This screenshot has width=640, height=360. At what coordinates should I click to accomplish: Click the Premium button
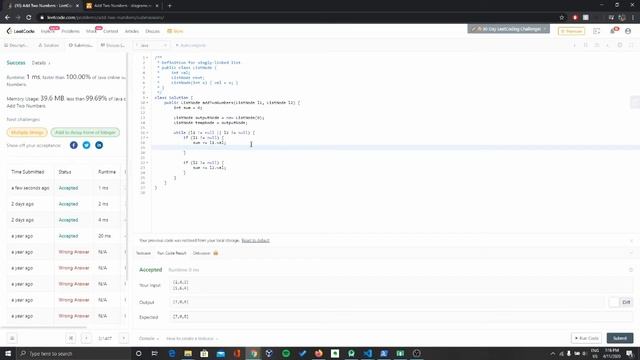(571, 31)
